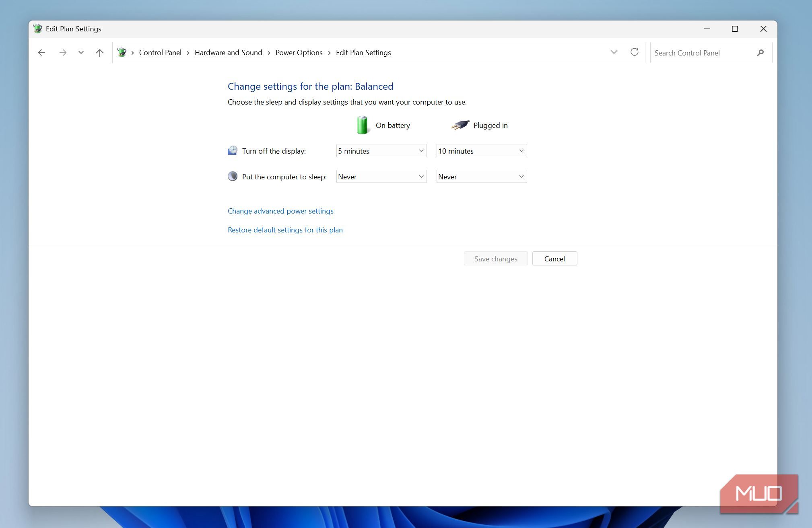Viewport: 812px width, 528px height.
Task: Refresh the Edit Plan Settings page
Action: point(635,52)
